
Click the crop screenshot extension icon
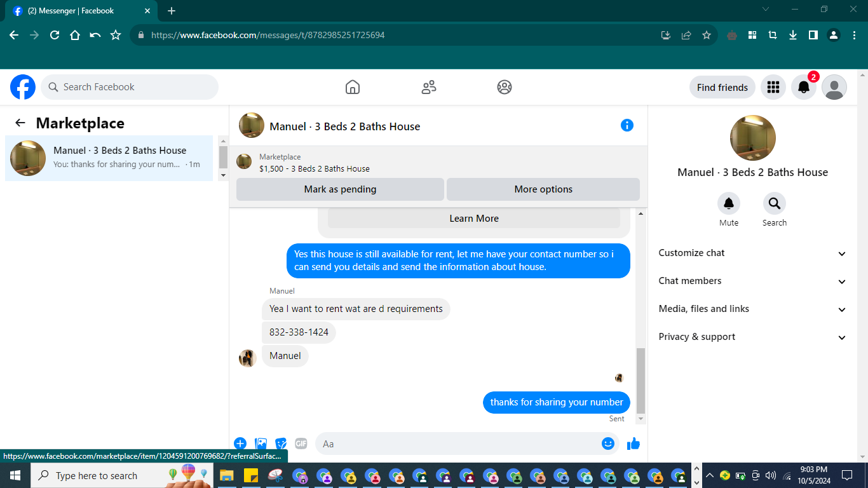773,35
